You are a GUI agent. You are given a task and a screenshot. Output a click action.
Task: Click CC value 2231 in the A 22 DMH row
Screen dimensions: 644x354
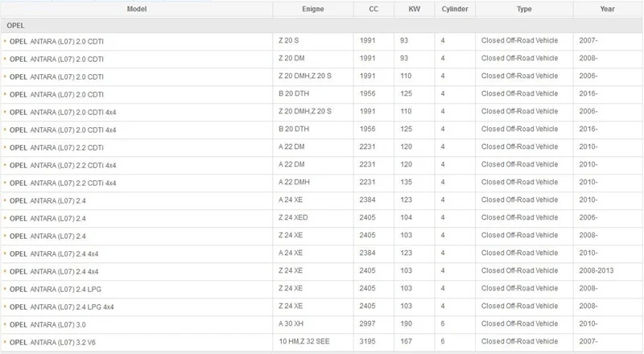[367, 182]
